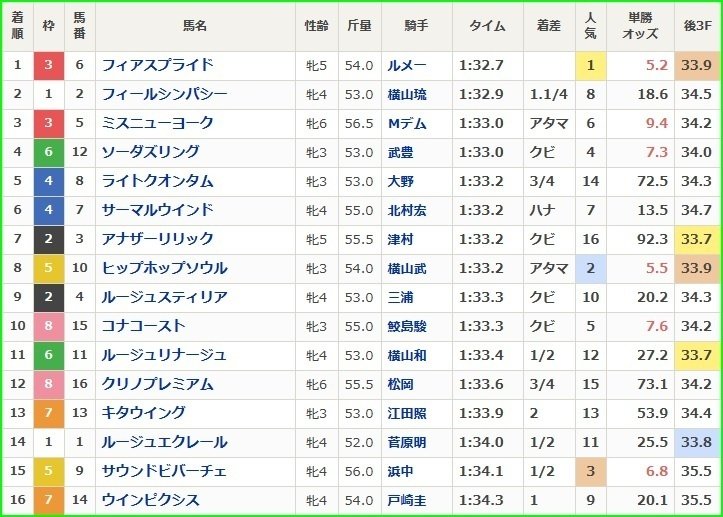Select the red frame 3 badge for first place
The image size is (723, 517).
(x=48, y=65)
